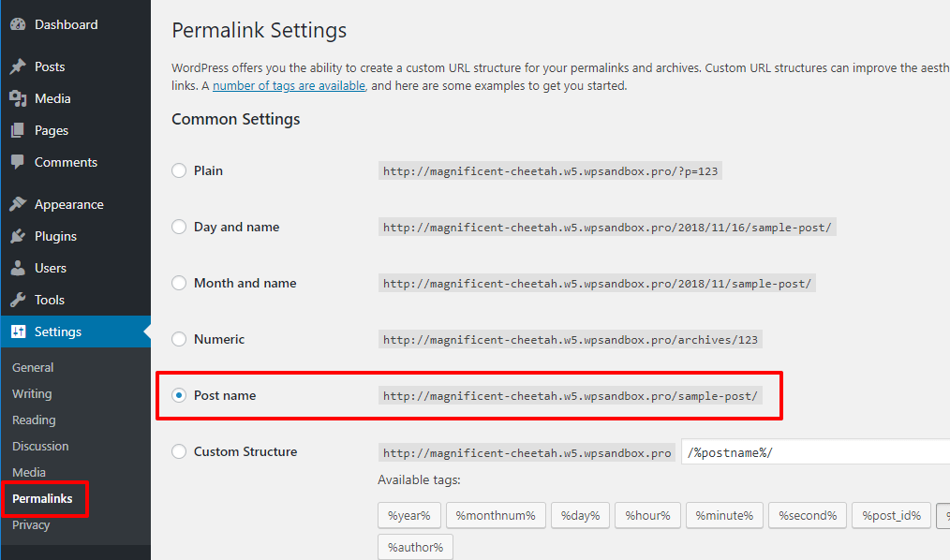
Task: Click the 'Available tags:' label
Action: [420, 480]
